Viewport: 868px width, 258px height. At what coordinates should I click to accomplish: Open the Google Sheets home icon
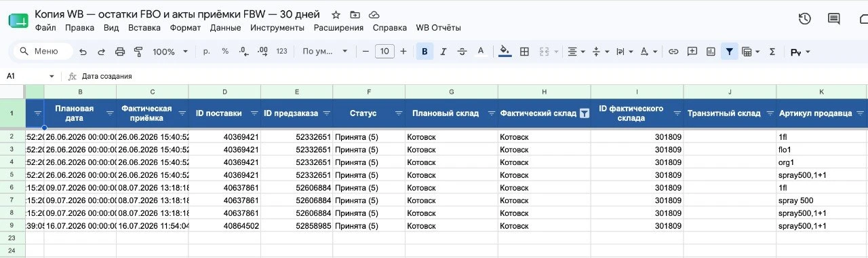(18, 20)
